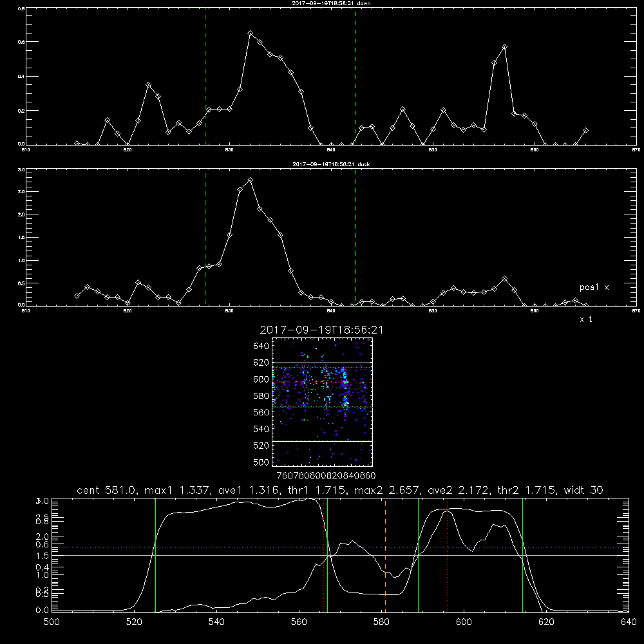The height and width of the screenshot is (644, 644).
Task: Click the spectrogram y-axis label '500'
Action: point(261,462)
